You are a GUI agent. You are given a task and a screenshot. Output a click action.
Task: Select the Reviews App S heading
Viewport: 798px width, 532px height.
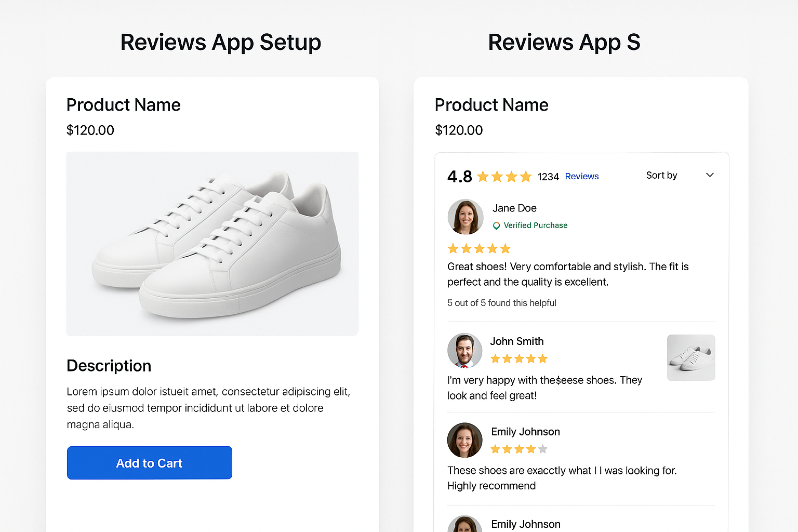tap(564, 42)
